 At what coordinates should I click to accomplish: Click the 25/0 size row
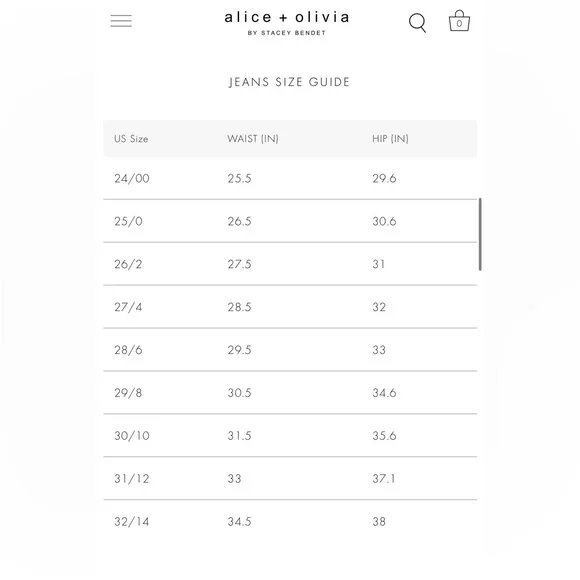point(290,221)
